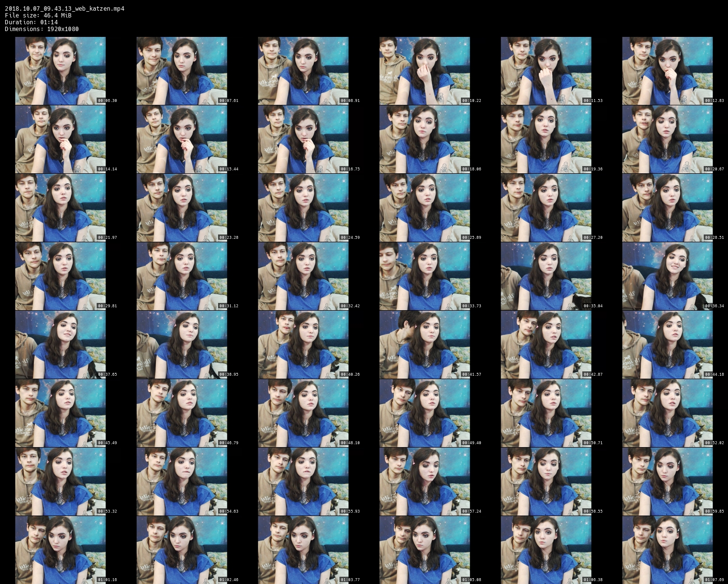Choose the thumbnail at 00:14.14
This screenshot has width=728, height=584.
tap(60, 139)
